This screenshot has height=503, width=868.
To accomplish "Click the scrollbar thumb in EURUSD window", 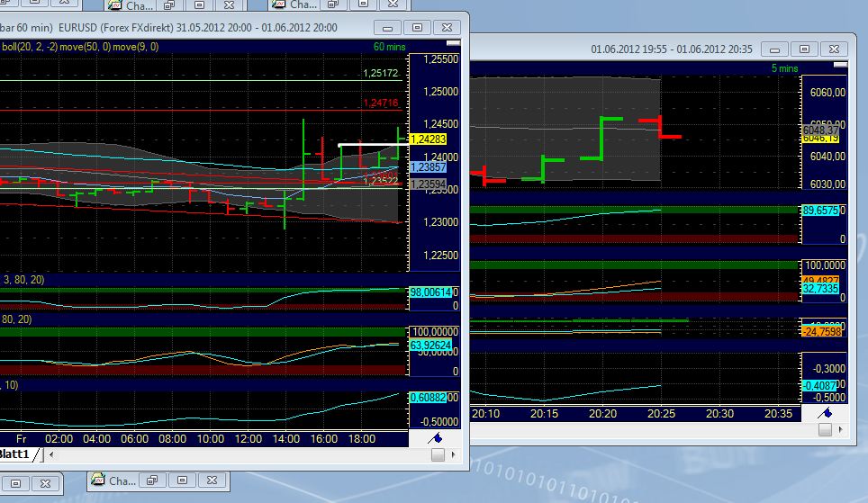I will pos(438,454).
